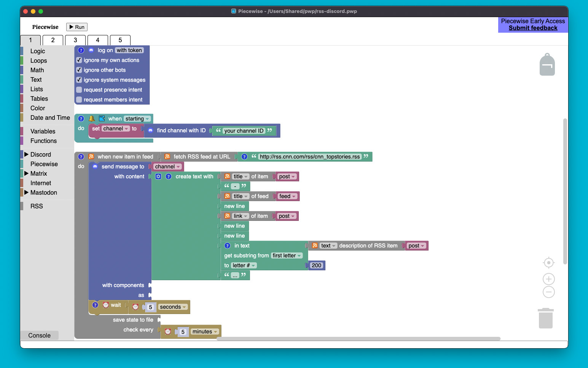Click Discord icon on 'send message to' block
The height and width of the screenshot is (368, 588).
pyautogui.click(x=95, y=167)
